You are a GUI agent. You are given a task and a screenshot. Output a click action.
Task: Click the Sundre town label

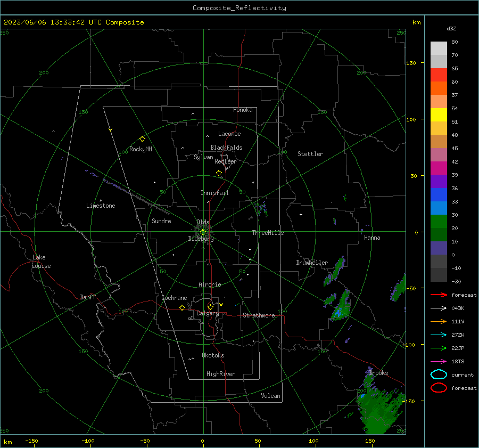coord(161,221)
